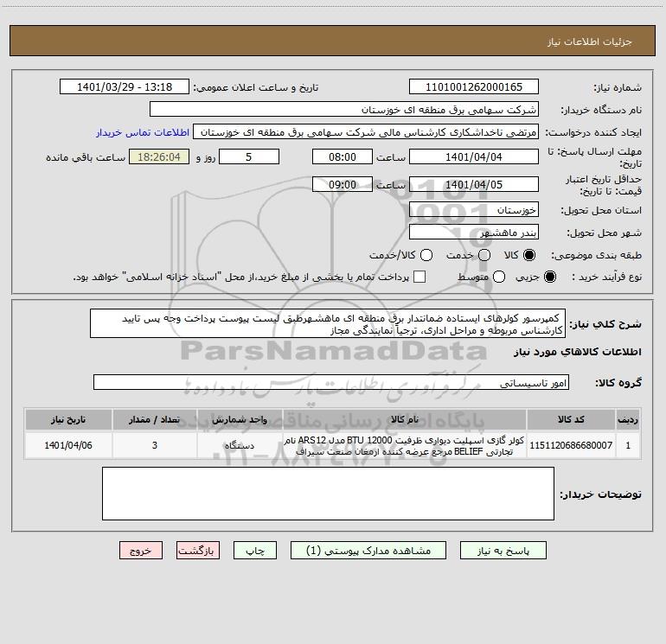Click the row number 1 cell
Viewport: 666px width, 644px height.
627,445
